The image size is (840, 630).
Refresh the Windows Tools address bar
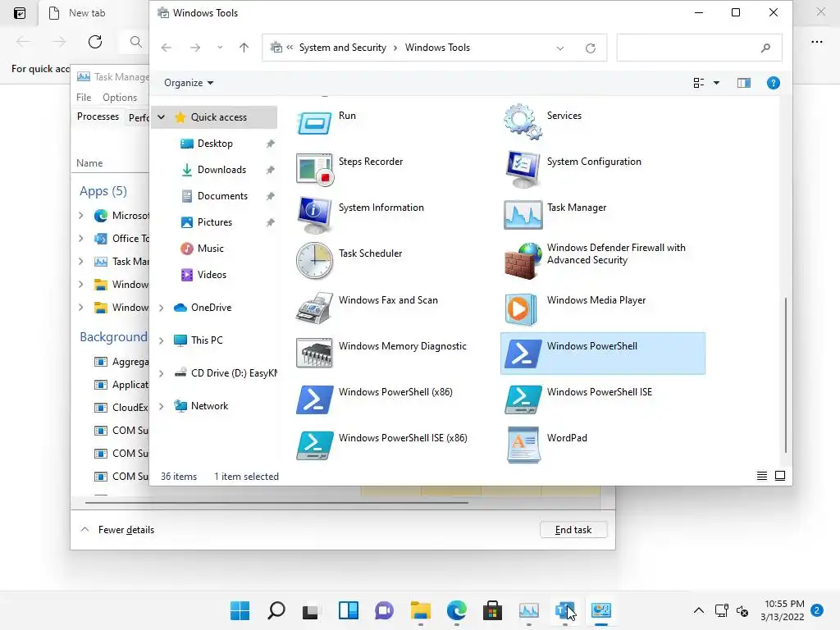pos(591,48)
